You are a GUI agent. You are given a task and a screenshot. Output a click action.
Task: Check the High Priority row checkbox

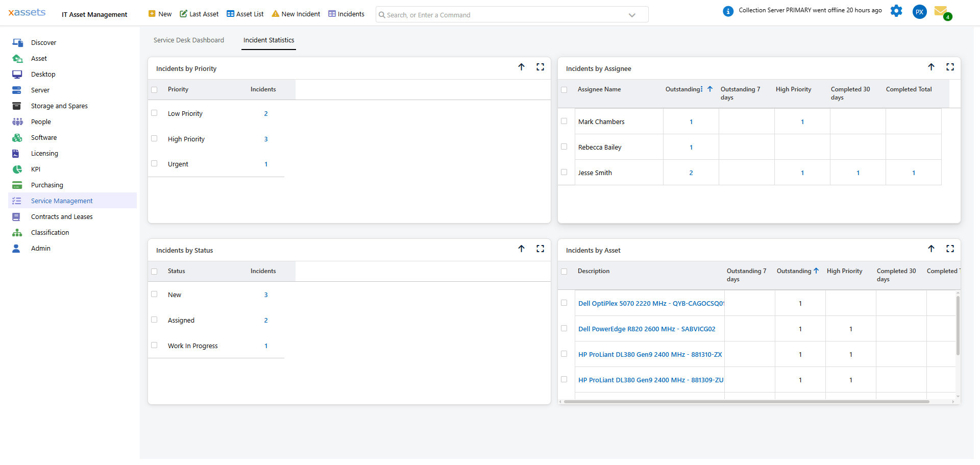pos(155,138)
